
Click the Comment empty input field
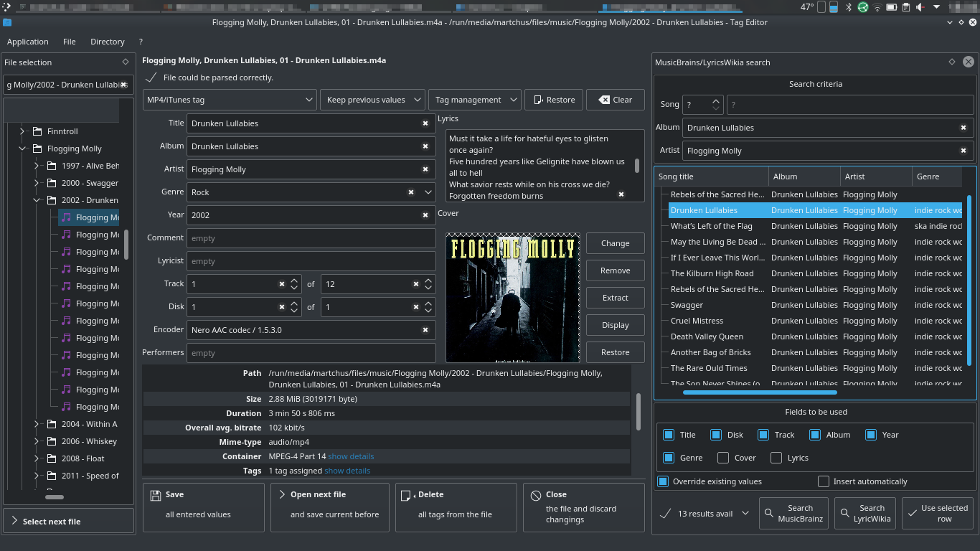tap(311, 238)
